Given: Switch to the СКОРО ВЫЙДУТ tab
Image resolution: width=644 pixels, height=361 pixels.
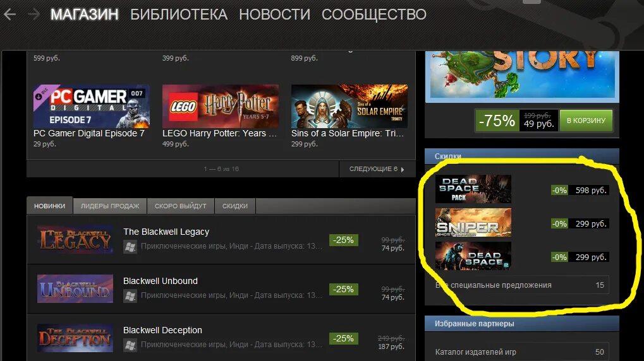Looking at the screenshot, I should tap(180, 206).
